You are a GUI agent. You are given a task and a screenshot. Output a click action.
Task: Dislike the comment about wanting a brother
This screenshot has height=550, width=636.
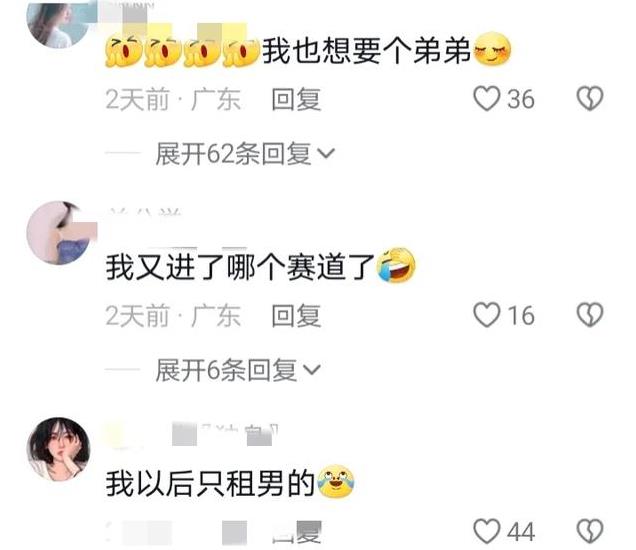point(590,99)
